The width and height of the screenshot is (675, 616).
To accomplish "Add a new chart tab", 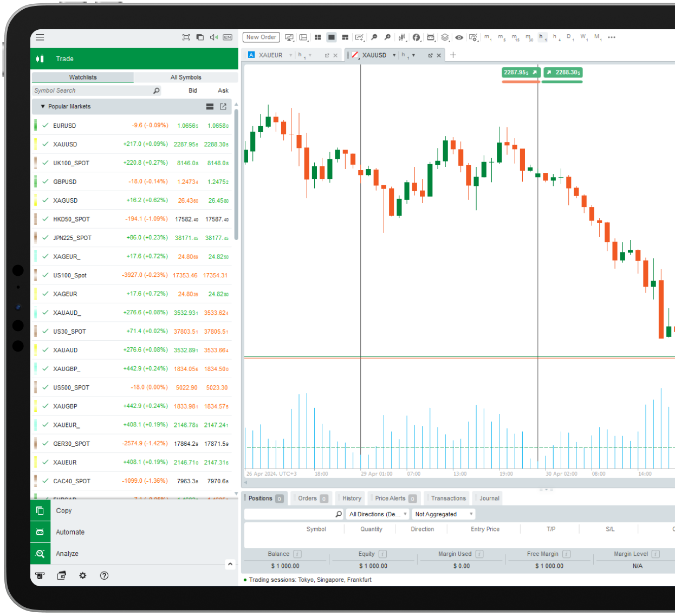I will pos(453,55).
